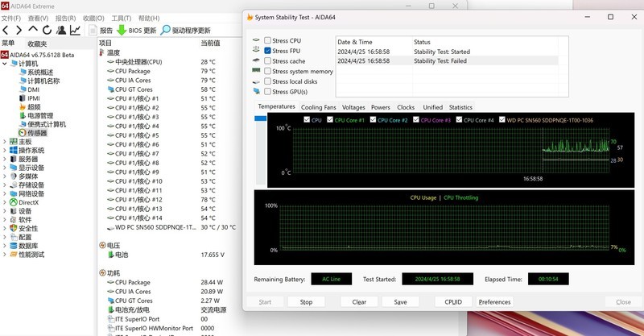
Task: Click the user profile toolbar icon
Action: click(61, 30)
